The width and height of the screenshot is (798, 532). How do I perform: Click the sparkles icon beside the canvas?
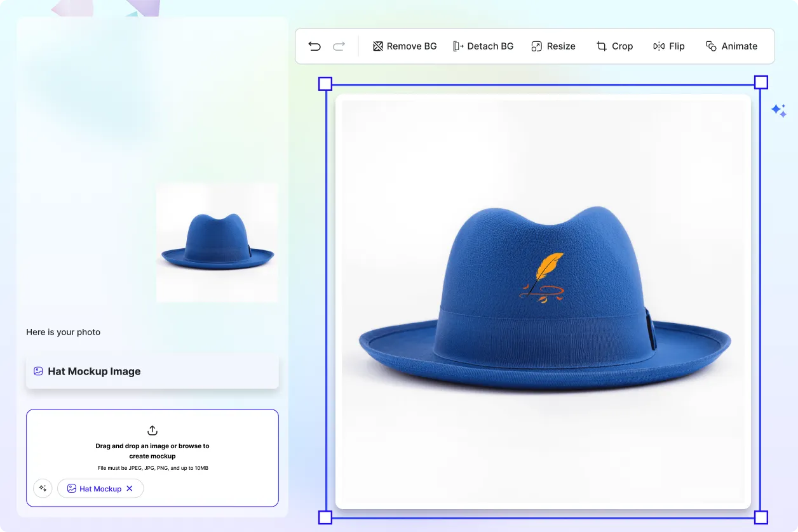(x=780, y=110)
